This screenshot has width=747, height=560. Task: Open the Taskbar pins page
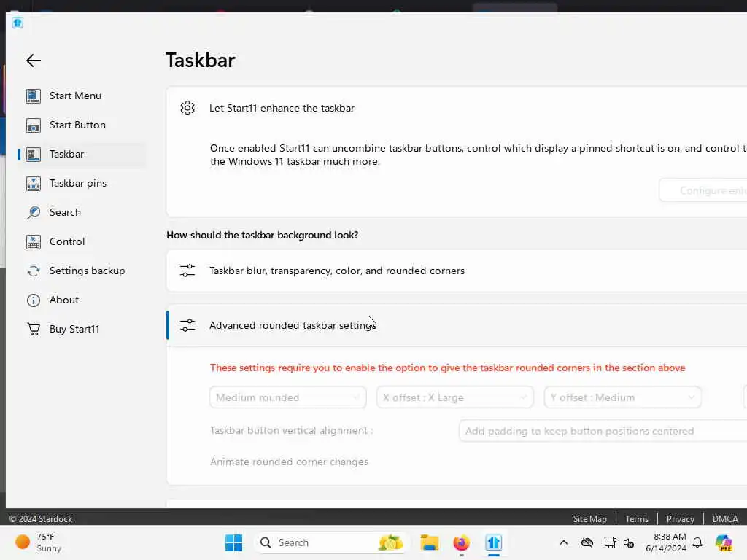tap(78, 183)
